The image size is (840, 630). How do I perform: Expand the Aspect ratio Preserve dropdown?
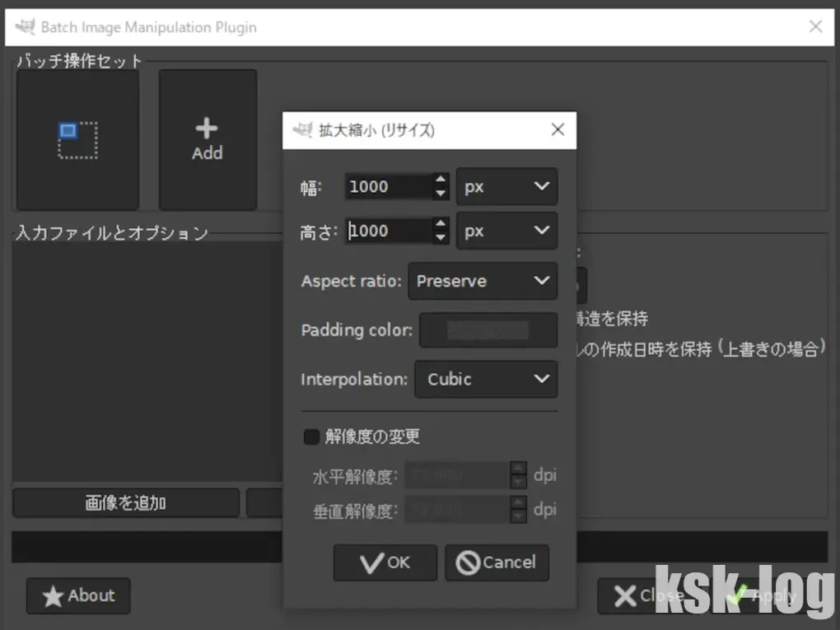tap(483, 282)
